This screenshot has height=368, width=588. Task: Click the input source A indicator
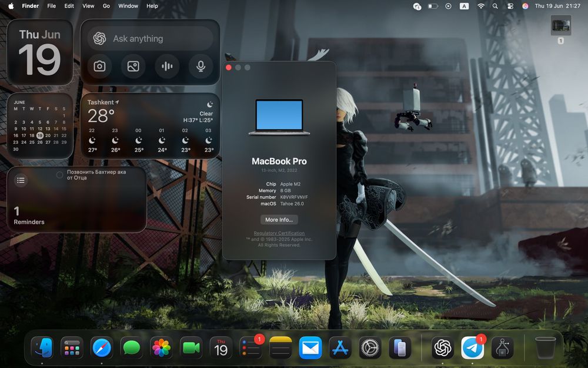click(x=465, y=6)
